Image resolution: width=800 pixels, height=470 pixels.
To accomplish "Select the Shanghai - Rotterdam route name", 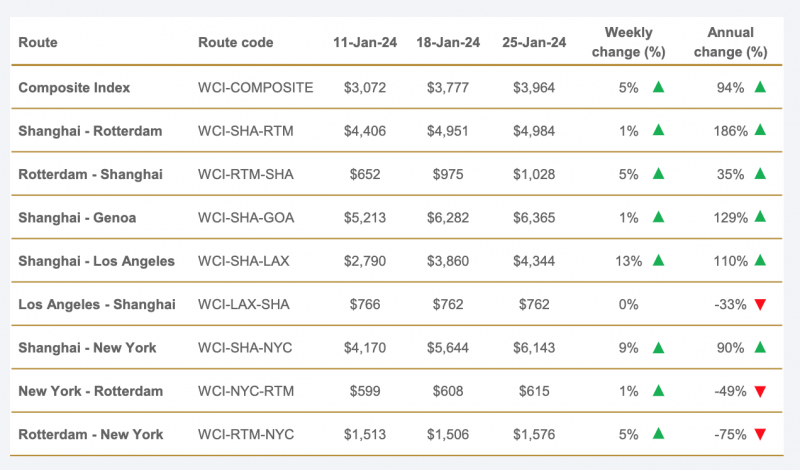I will coord(90,131).
